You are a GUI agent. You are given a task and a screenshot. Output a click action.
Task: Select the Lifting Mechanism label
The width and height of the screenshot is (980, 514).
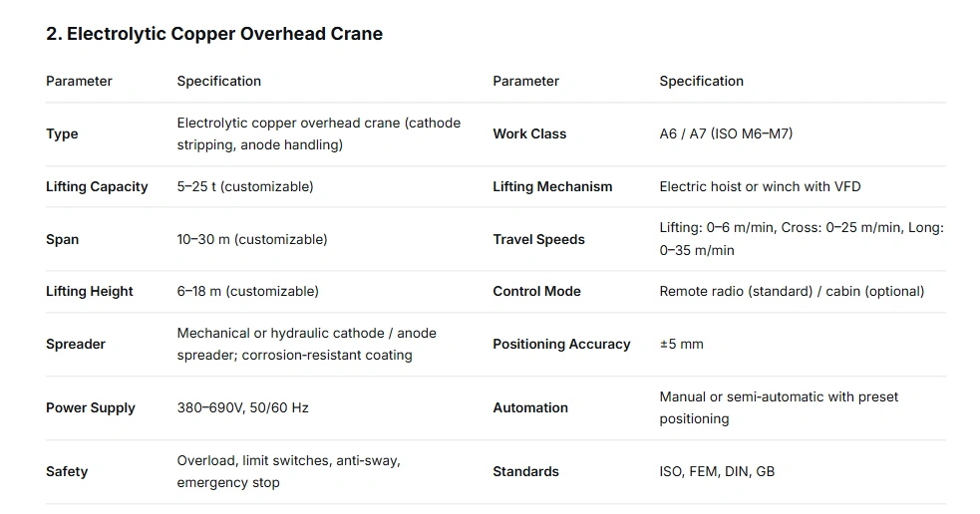[552, 186]
